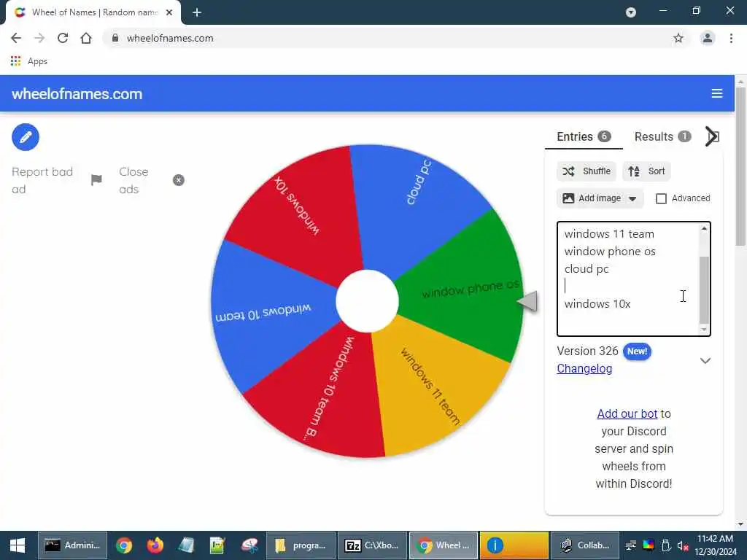Image resolution: width=747 pixels, height=560 pixels.
Task: Open the Collab... taskbar item
Action: (585, 545)
